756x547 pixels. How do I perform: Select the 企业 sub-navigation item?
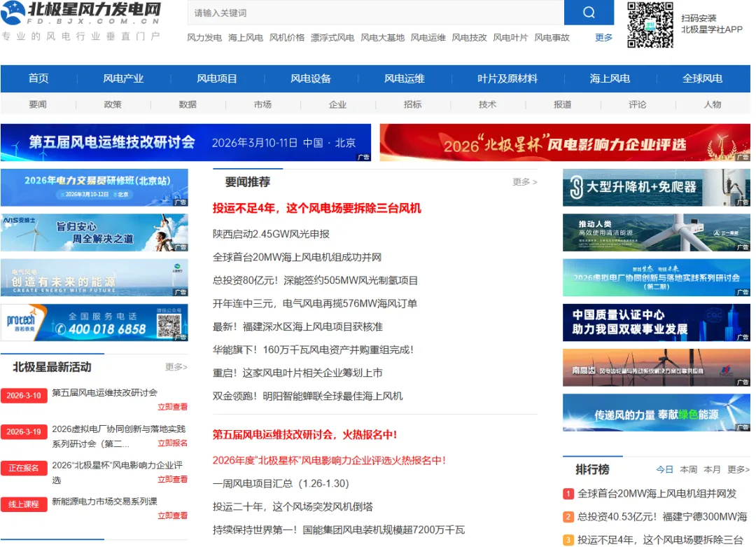pos(337,104)
